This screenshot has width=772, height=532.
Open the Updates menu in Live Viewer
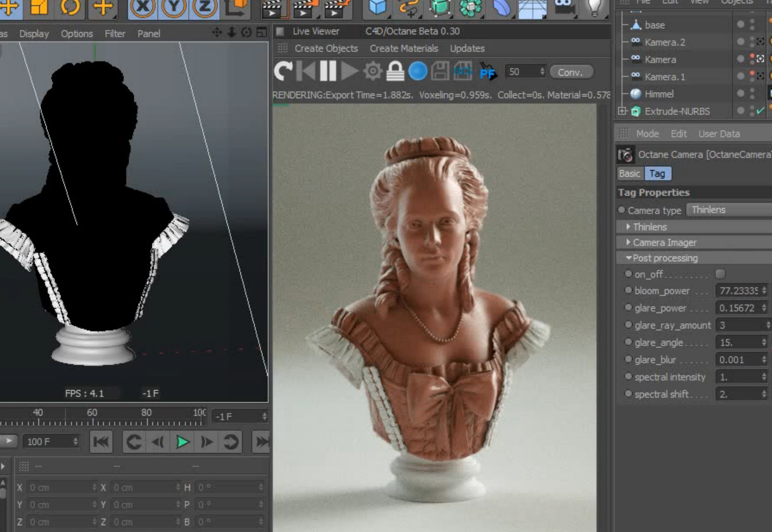click(467, 48)
